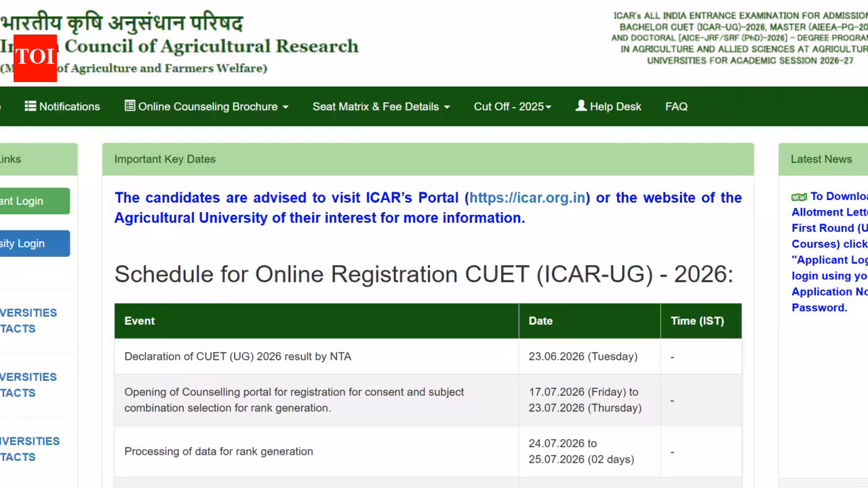Click the green 'new' badge in Latest News
This screenshot has height=488, width=868.
(x=799, y=197)
